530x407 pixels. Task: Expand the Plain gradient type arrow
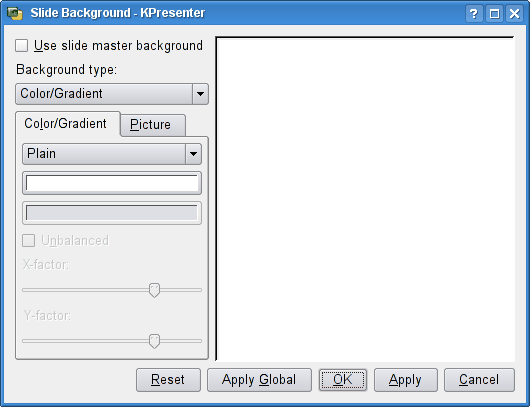click(193, 154)
